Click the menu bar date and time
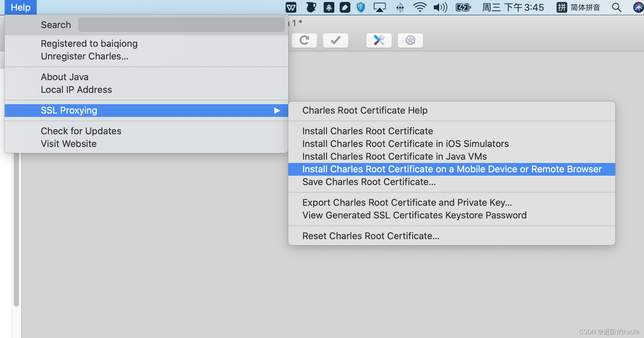 point(513,7)
